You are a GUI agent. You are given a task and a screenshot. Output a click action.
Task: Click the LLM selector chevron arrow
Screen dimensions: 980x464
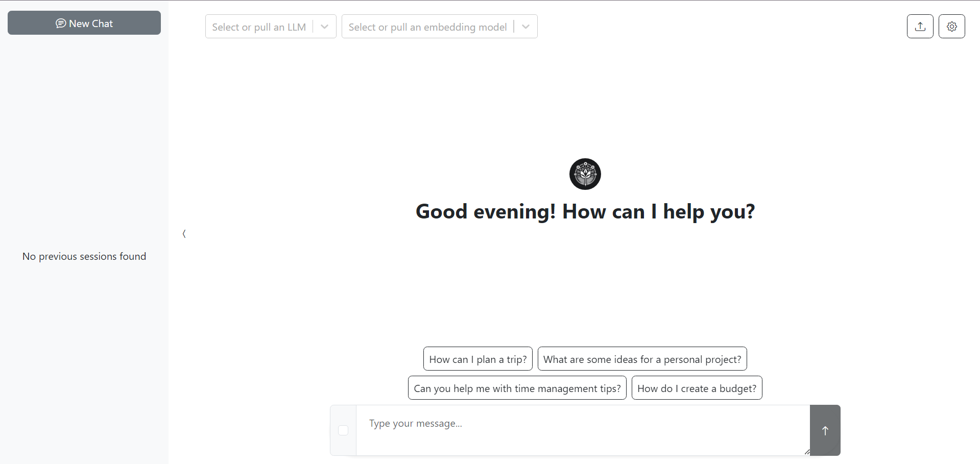pos(324,27)
